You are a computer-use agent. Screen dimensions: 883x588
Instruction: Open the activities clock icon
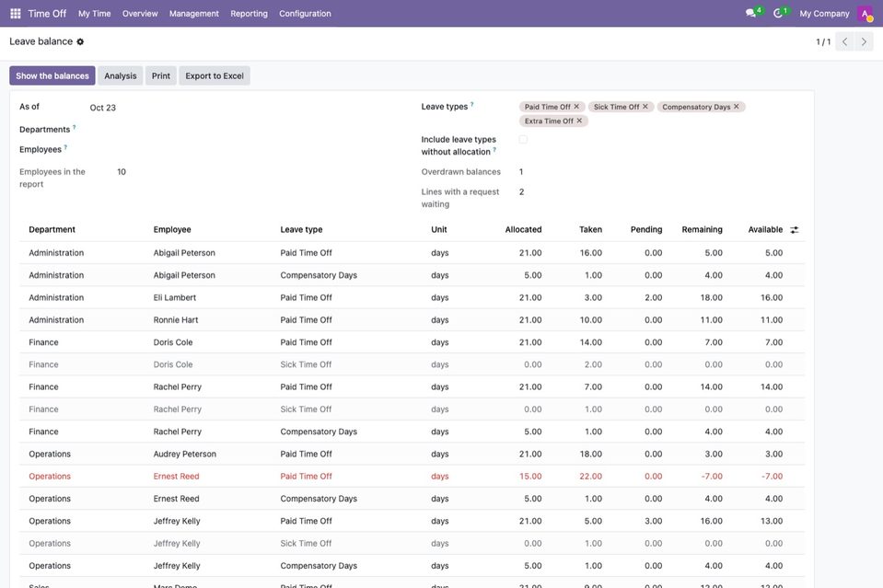pyautogui.click(x=778, y=13)
